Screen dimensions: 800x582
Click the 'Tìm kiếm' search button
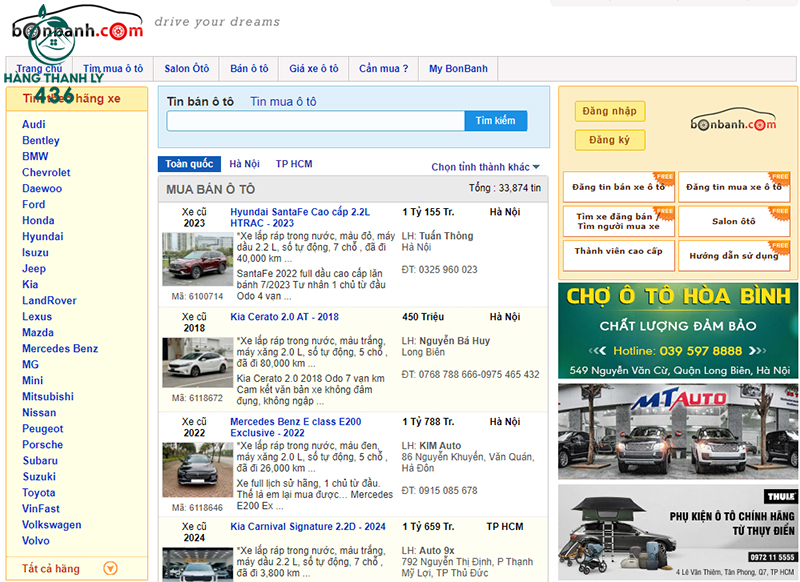(x=495, y=121)
